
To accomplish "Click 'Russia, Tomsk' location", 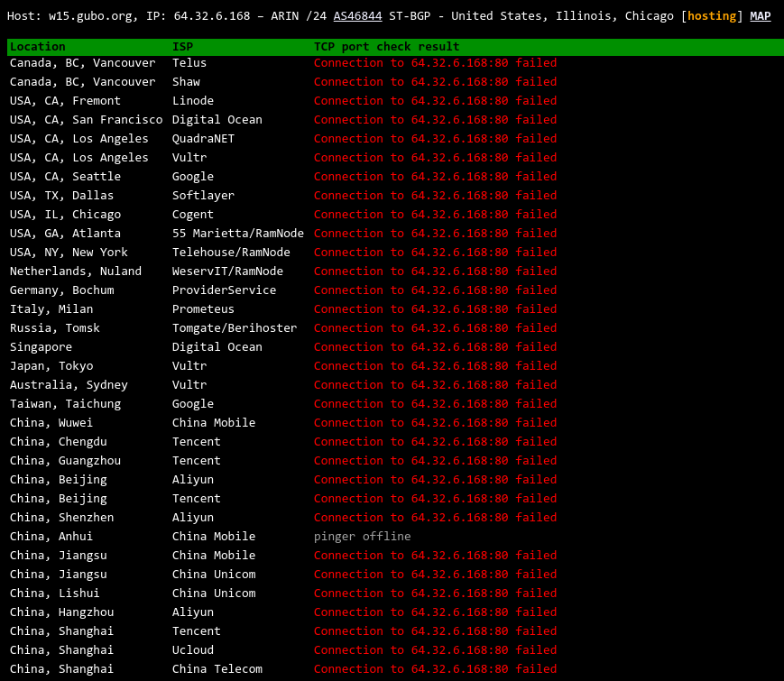I will pos(54,328).
